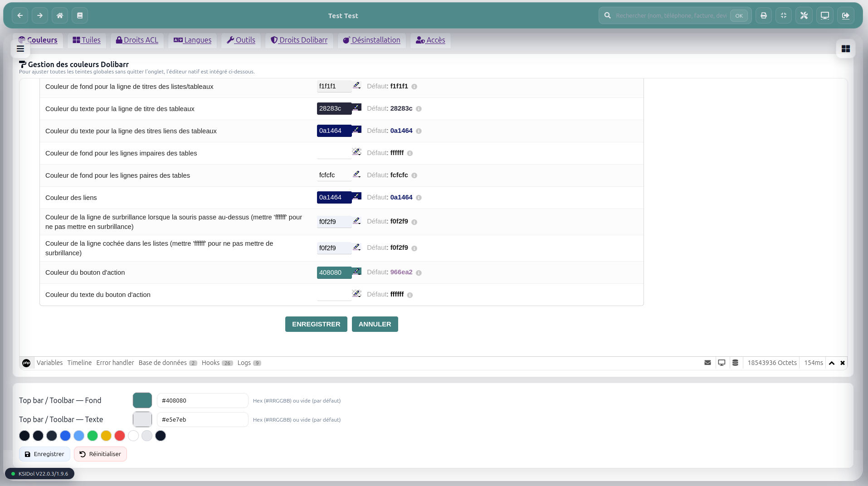The width and height of the screenshot is (868, 486).
Task: Pick the blue palette circle
Action: [x=65, y=436]
